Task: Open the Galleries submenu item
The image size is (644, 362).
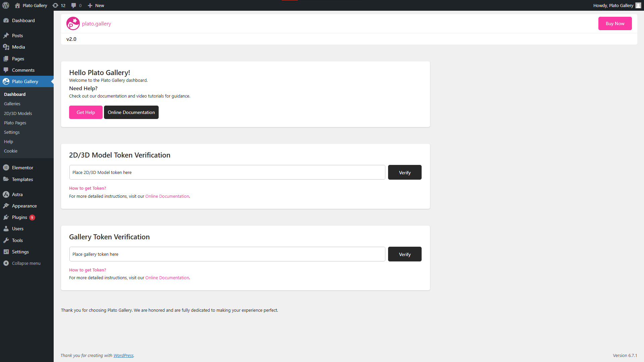Action: [12, 104]
